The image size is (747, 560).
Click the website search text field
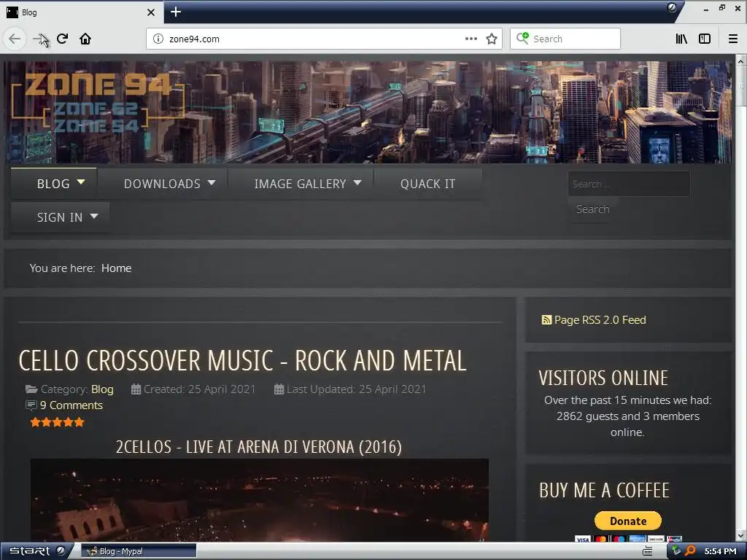(x=629, y=184)
